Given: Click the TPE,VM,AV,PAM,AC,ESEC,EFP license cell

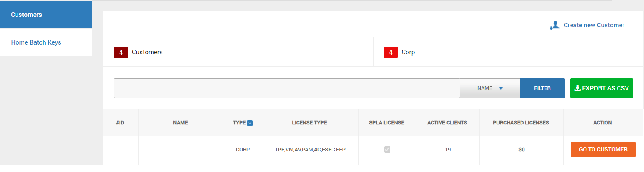Looking at the screenshot, I should pyautogui.click(x=310, y=149).
